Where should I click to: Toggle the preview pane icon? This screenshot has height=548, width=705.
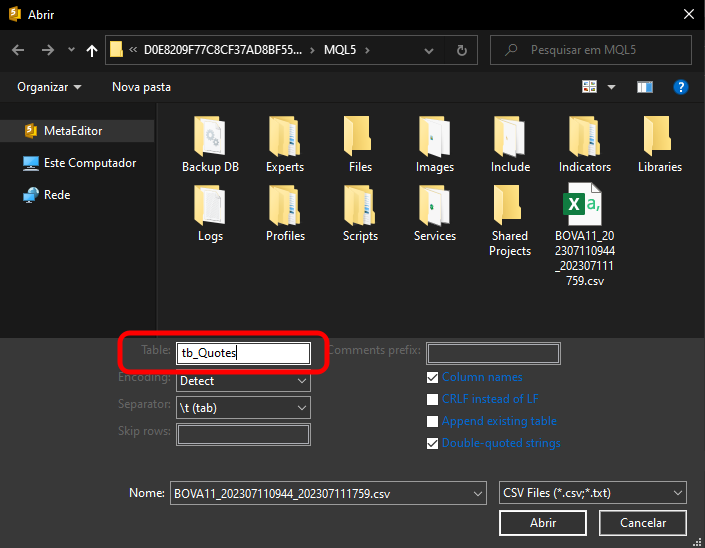[645, 87]
